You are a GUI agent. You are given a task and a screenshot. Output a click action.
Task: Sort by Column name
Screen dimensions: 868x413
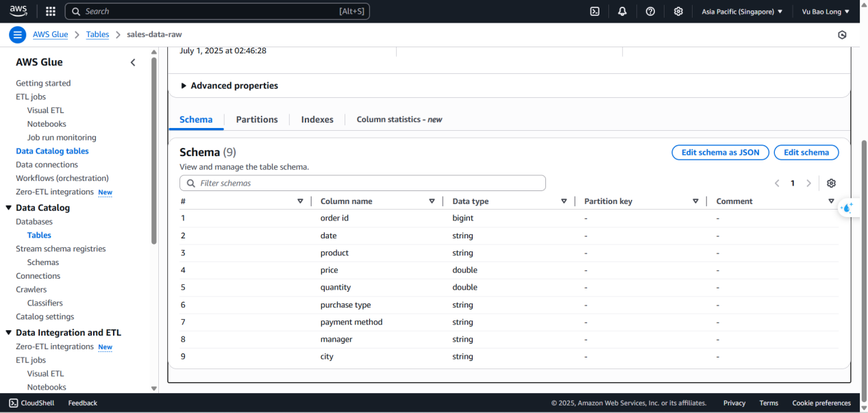click(x=432, y=201)
